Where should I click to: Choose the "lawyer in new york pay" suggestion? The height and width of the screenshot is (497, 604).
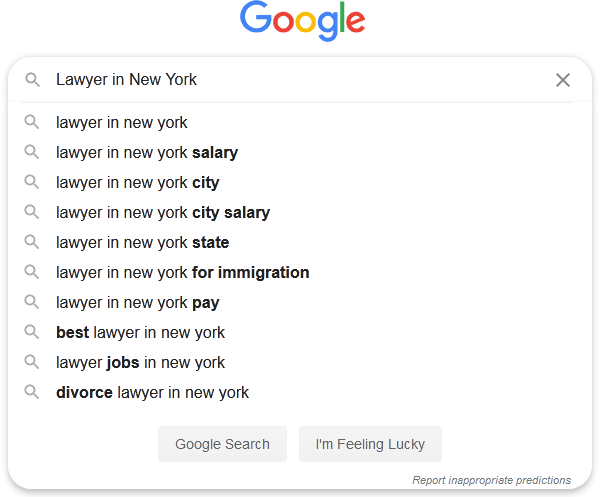pos(138,303)
